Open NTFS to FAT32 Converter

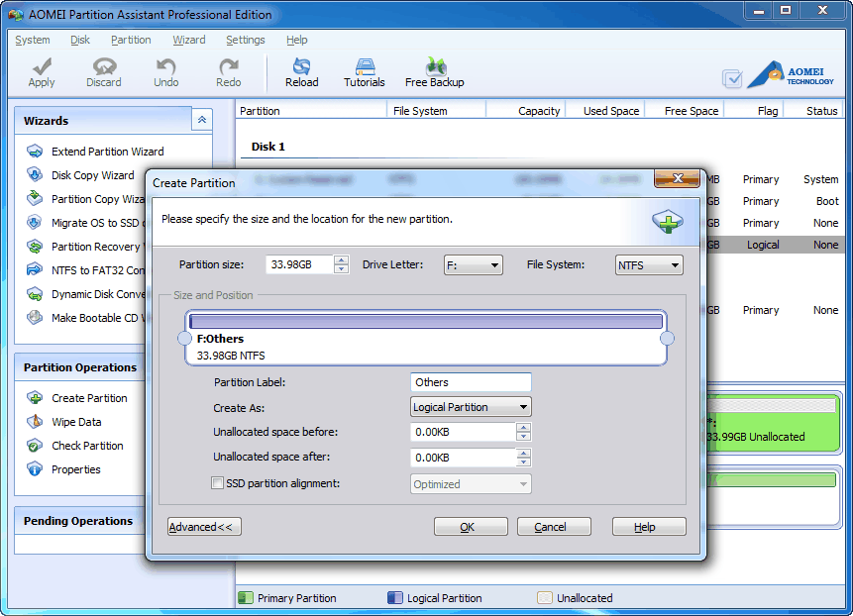click(x=85, y=270)
